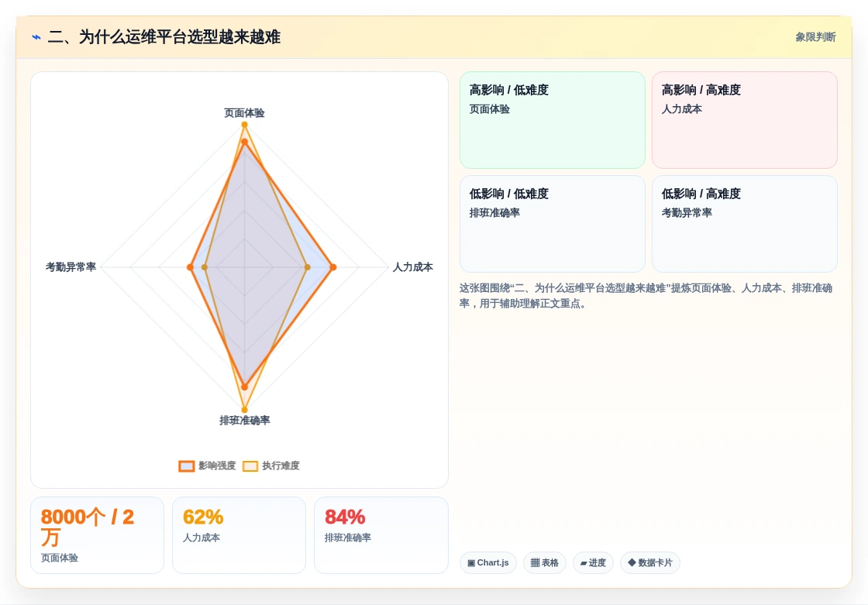Select the Chart.js tag chip
Screen dimensions: 868x605
[x=487, y=562]
